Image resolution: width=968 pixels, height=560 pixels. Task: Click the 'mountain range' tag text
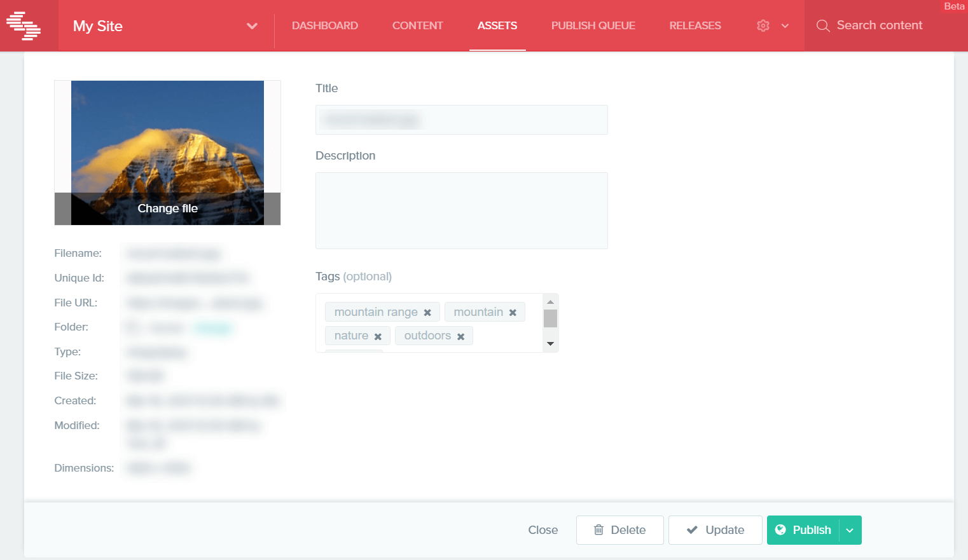pyautogui.click(x=376, y=312)
